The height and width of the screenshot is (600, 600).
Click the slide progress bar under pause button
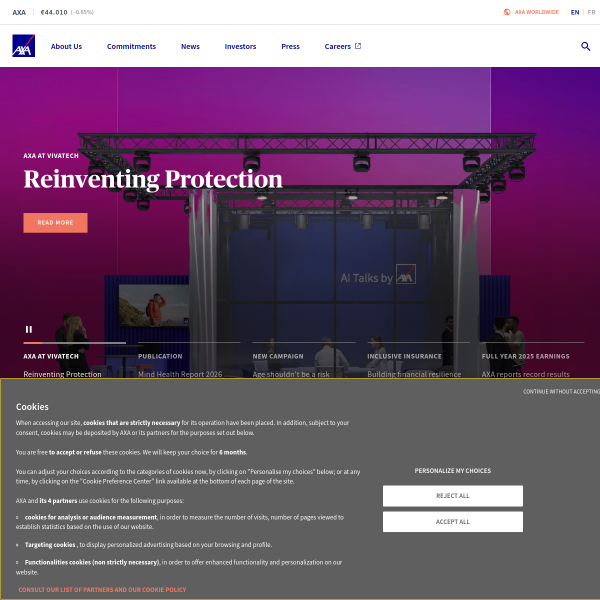(x=74, y=343)
